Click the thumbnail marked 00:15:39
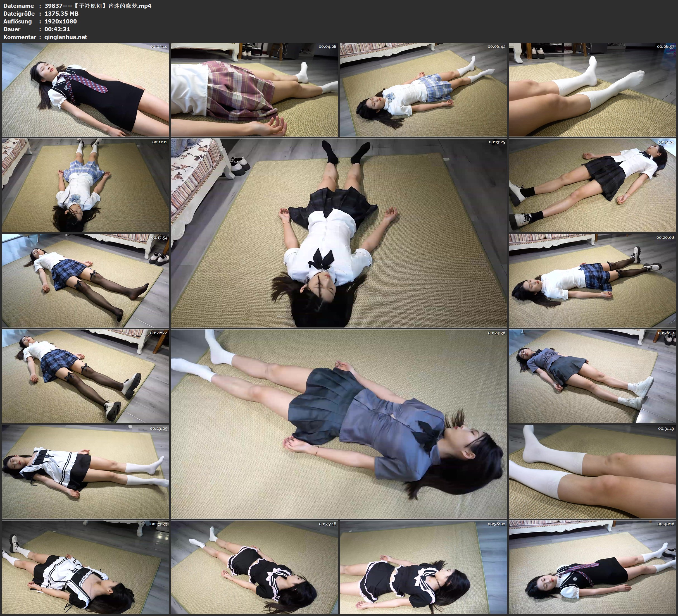This screenshot has height=616, width=678. click(x=592, y=185)
